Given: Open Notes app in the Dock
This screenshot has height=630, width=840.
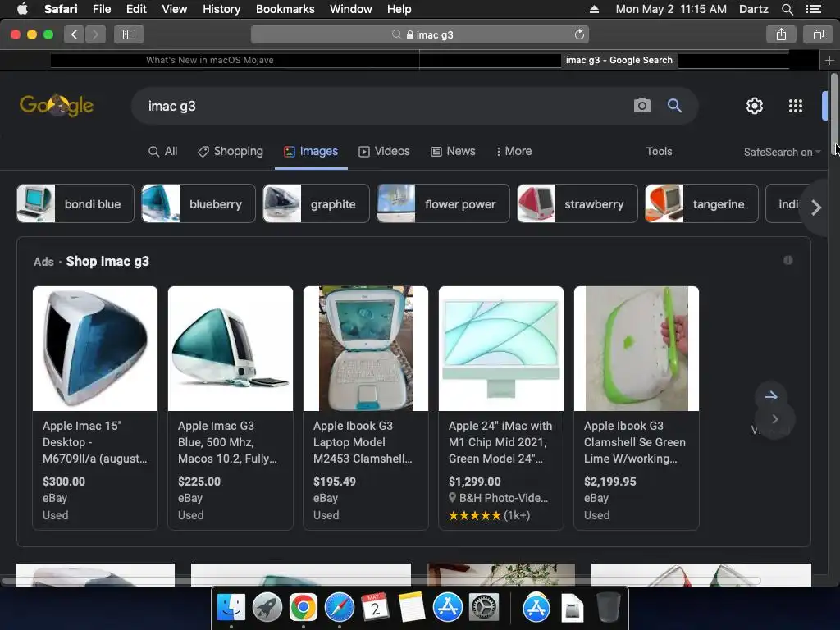Looking at the screenshot, I should point(411,608).
